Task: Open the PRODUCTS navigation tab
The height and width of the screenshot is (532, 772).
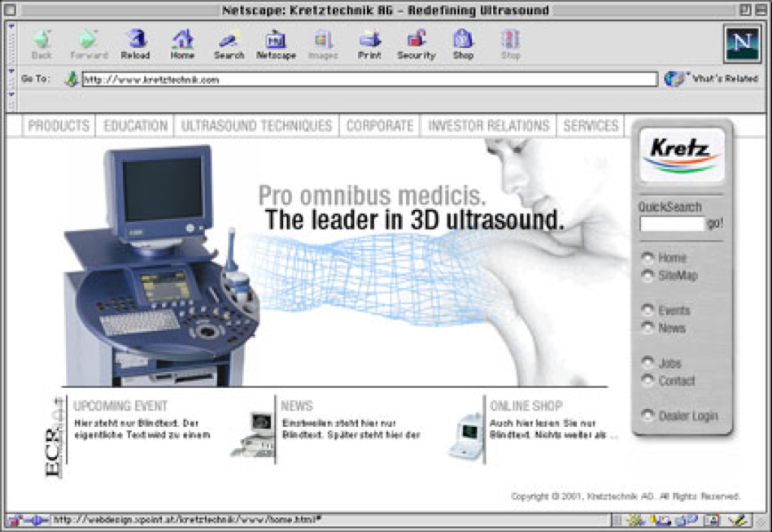Action: [59, 126]
